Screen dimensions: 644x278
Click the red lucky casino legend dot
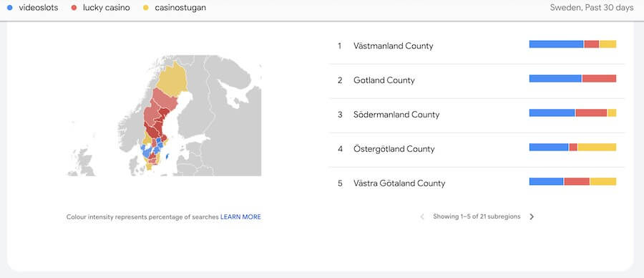(x=74, y=7)
